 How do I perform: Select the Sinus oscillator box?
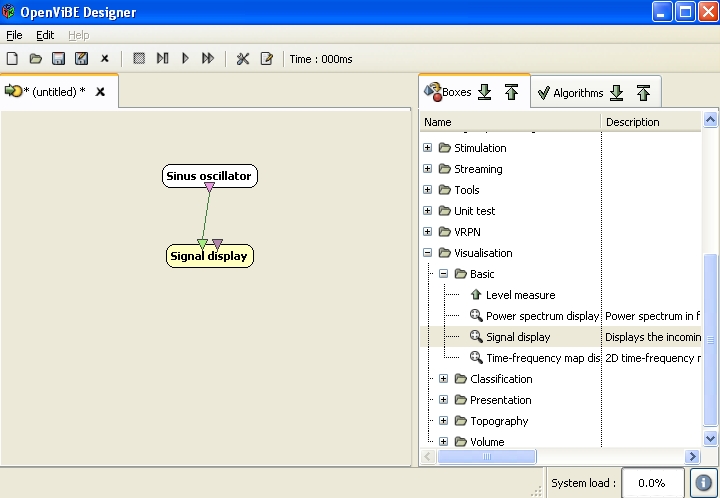point(209,176)
